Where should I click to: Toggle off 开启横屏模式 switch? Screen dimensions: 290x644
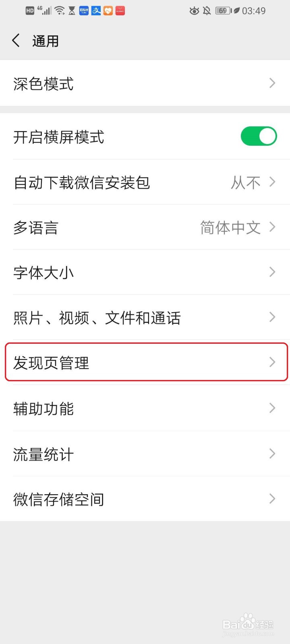pyautogui.click(x=259, y=136)
